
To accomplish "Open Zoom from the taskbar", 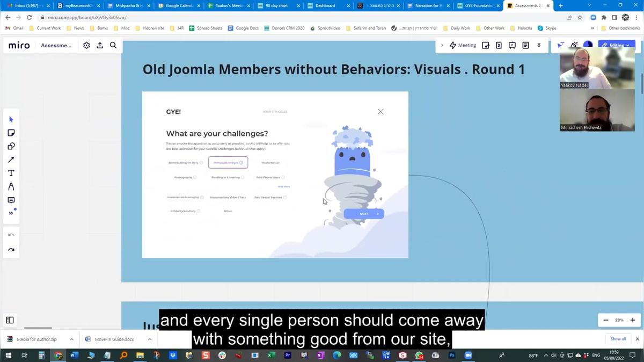I will [x=467, y=355].
